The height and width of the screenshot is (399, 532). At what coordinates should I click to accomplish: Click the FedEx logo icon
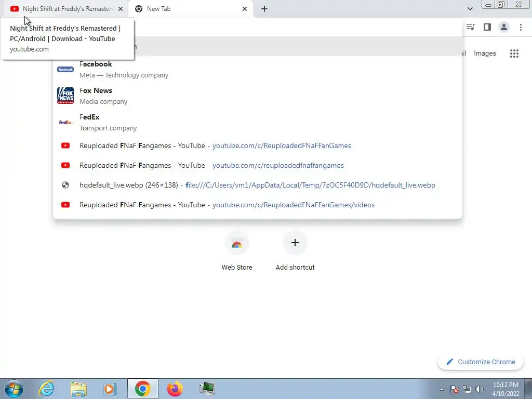[x=65, y=122]
